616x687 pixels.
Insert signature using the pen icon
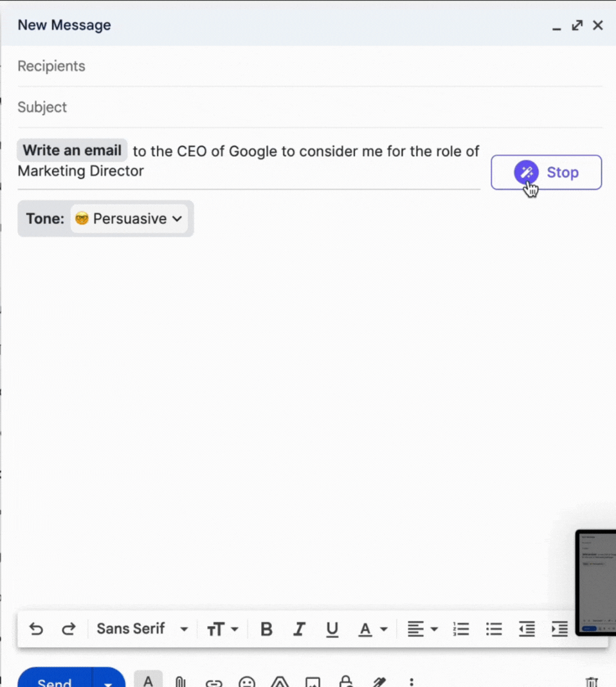pos(378,682)
